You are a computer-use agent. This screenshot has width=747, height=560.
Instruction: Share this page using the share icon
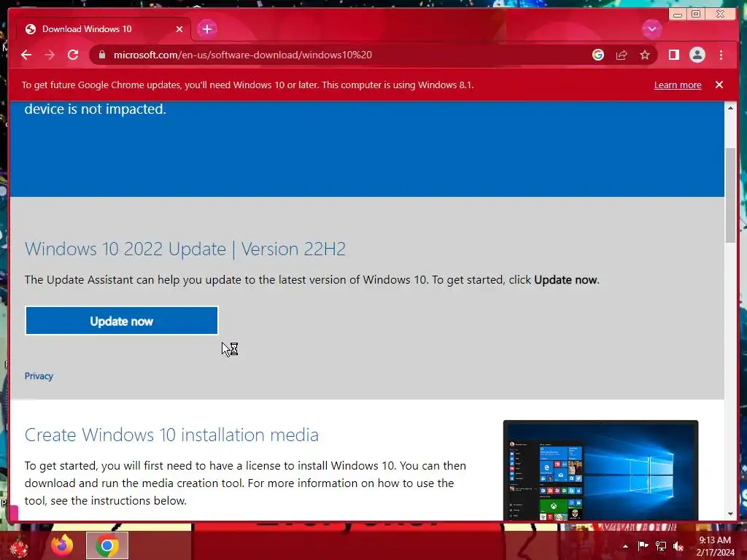click(x=622, y=55)
